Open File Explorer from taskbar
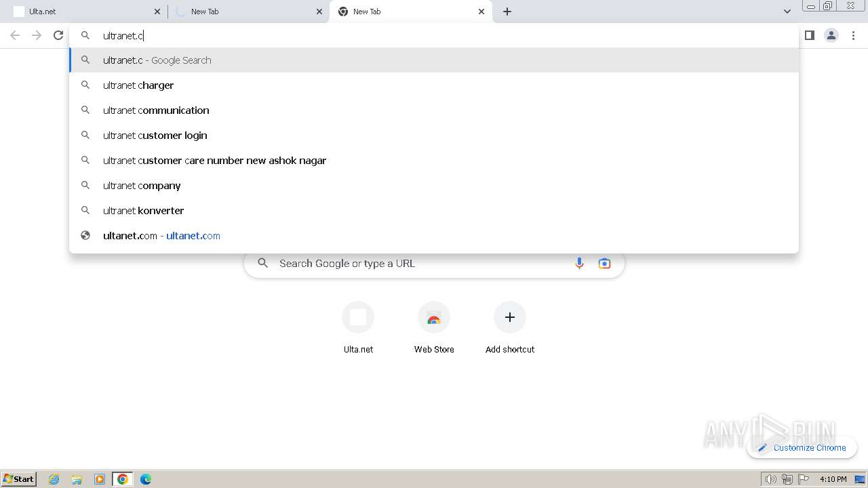 click(77, 479)
